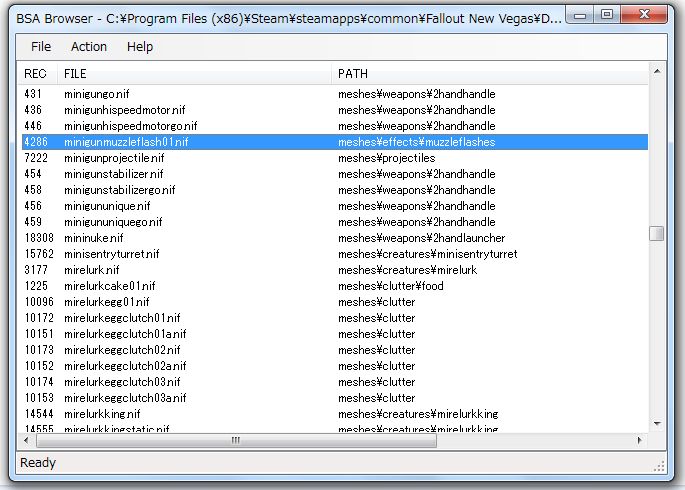
Task: Click record number 14544
Action: (39, 414)
